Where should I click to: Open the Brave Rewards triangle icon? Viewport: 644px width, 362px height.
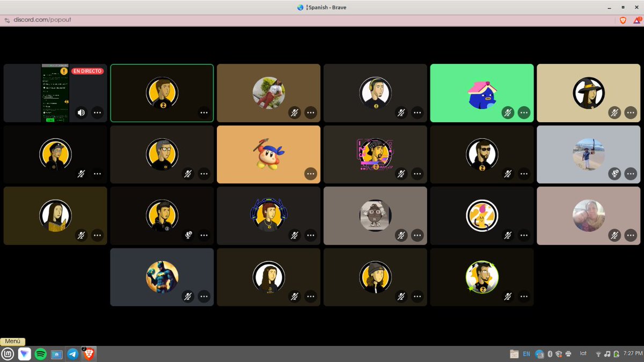637,20
